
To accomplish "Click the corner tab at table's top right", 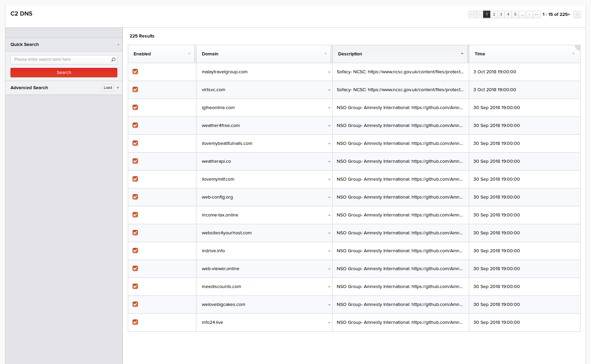I will 578,47.
